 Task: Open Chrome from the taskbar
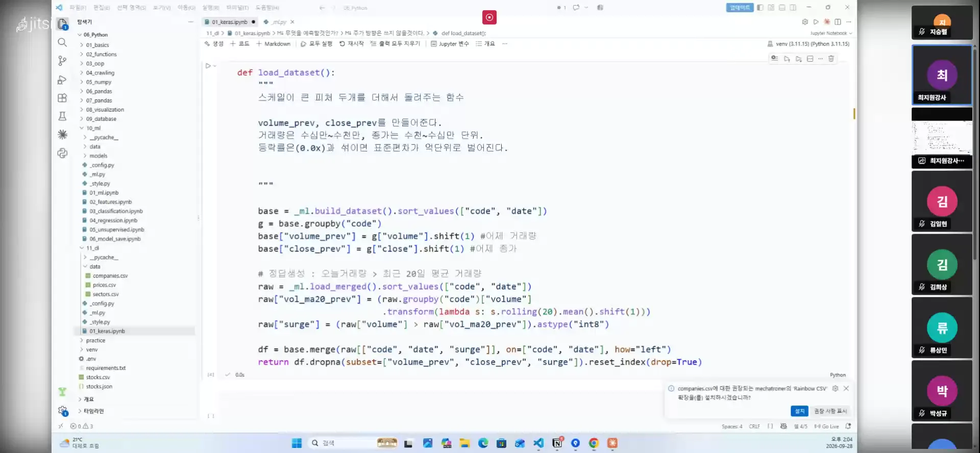click(594, 443)
